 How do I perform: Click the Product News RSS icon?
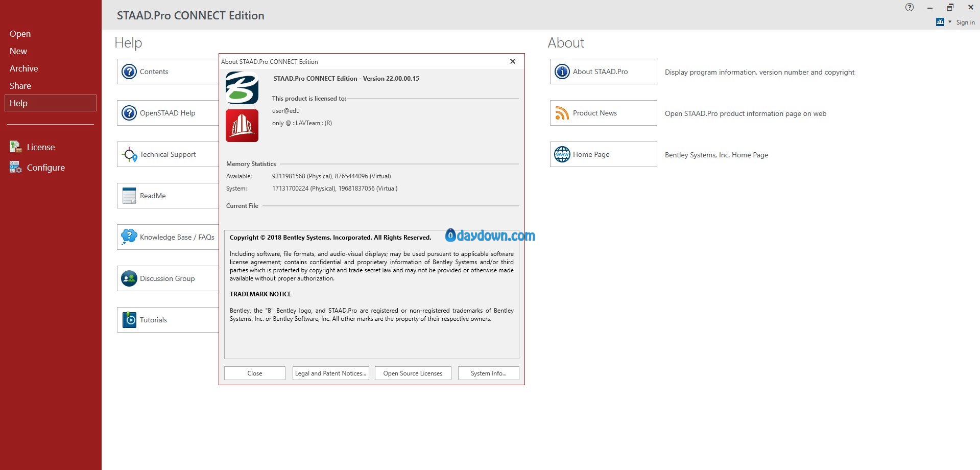562,113
